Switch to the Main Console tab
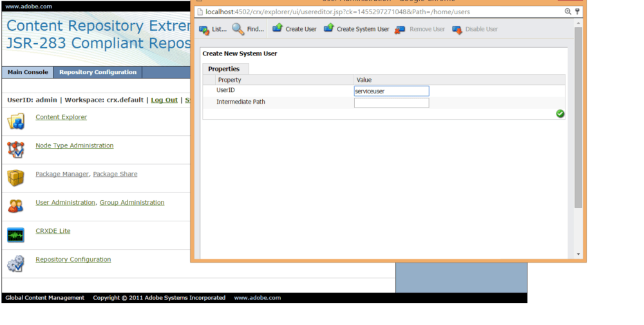Image resolution: width=644 pixels, height=325 pixels. point(28,72)
